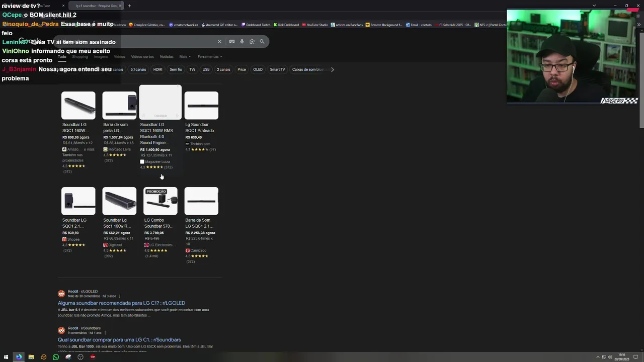Start voice search with the microphone
This screenshot has width=644, height=362.
point(242,42)
